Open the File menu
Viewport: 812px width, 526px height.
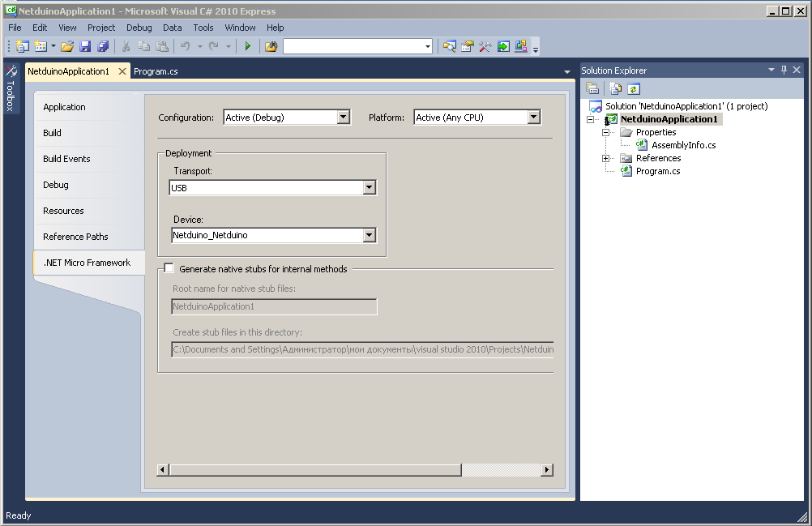coord(15,28)
